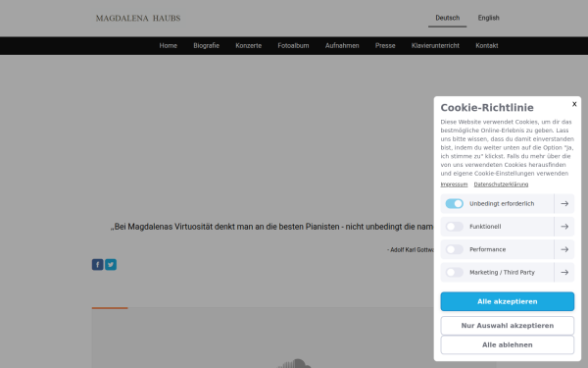588x368 pixels.
Task: Open the Datenschutzerklärung link
Action: (x=501, y=184)
